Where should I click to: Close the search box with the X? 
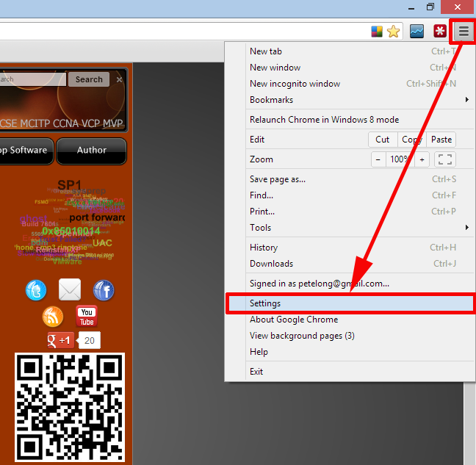click(119, 79)
